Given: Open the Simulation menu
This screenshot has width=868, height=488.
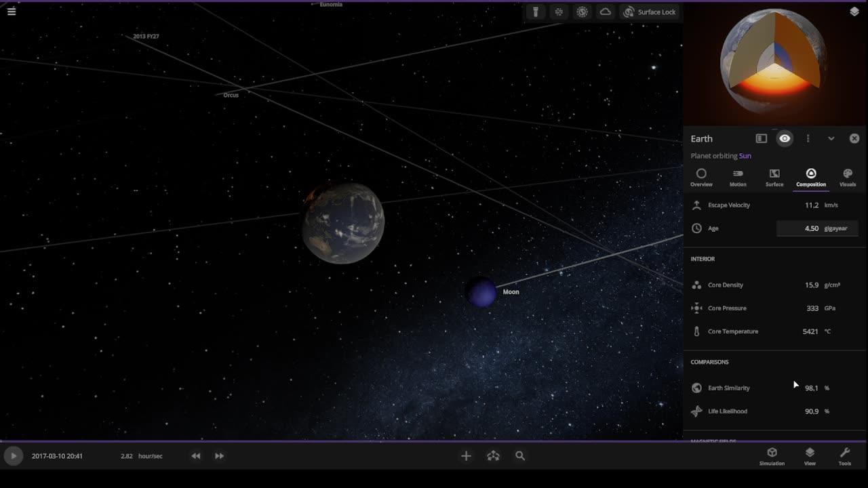Looking at the screenshot, I should (x=772, y=456).
